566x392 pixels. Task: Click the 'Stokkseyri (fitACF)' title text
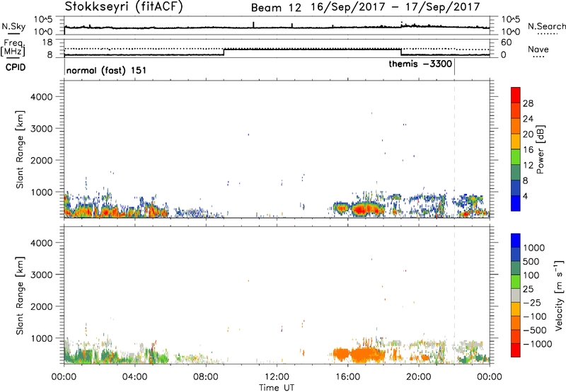point(124,7)
